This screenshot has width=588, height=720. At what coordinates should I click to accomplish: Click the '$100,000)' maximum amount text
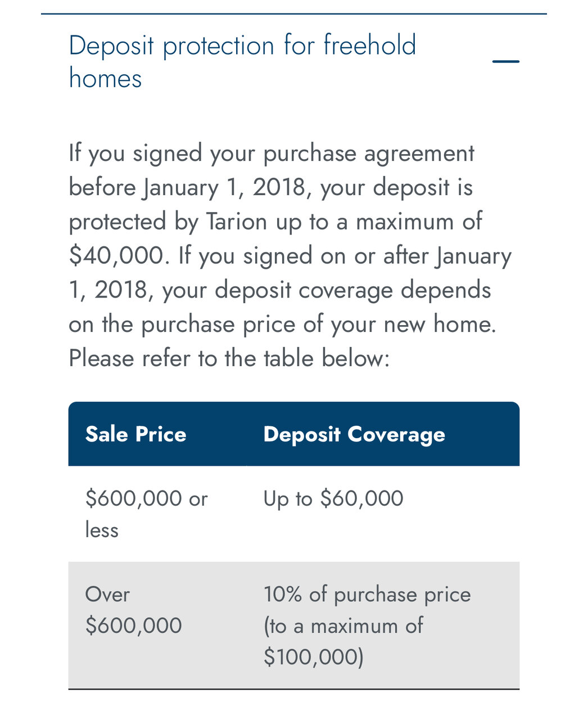pos(313,656)
